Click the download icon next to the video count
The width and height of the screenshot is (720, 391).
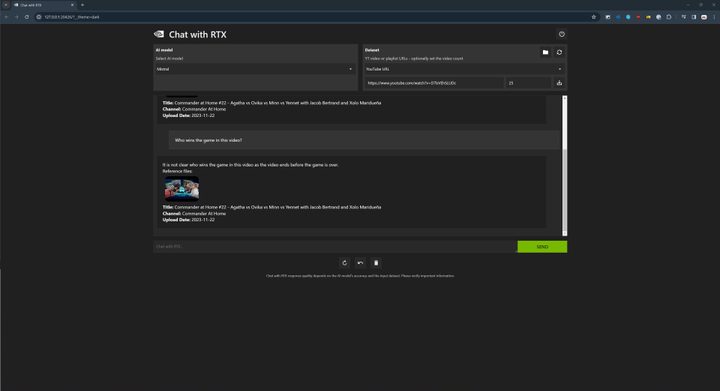click(x=559, y=83)
